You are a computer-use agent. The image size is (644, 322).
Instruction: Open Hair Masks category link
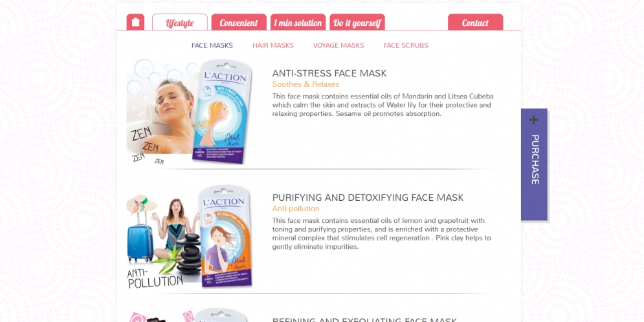tap(273, 45)
